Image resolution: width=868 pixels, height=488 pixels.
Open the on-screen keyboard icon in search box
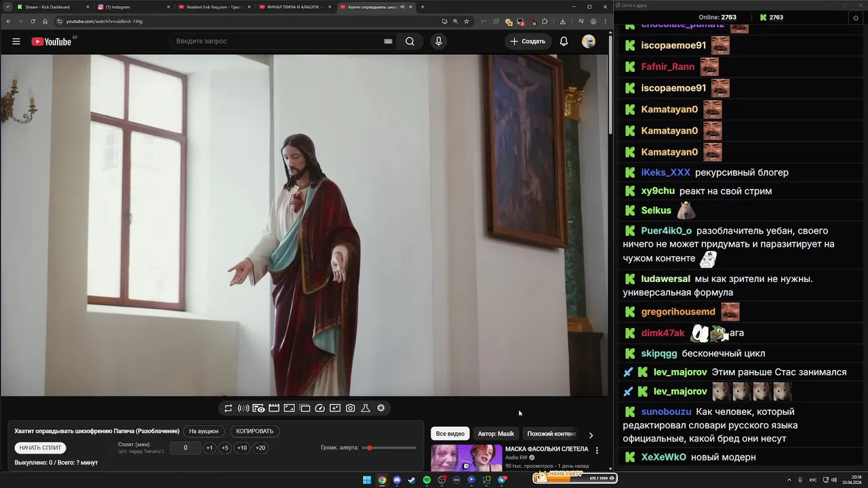388,41
